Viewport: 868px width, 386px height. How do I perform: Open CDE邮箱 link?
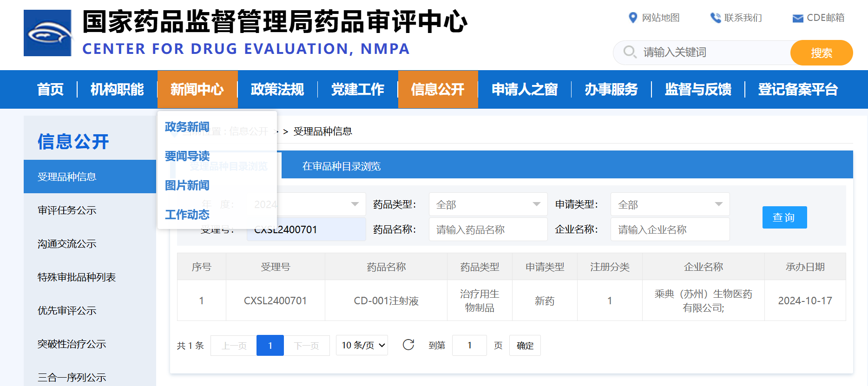tap(825, 18)
